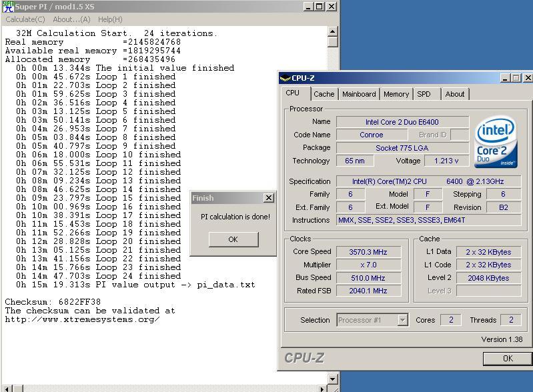This screenshot has height=392, width=533.
Task: Click the Specification field 'Intel(R) Core(TM)2 CPU 6400 @ 2.13GHz'
Action: [428, 181]
